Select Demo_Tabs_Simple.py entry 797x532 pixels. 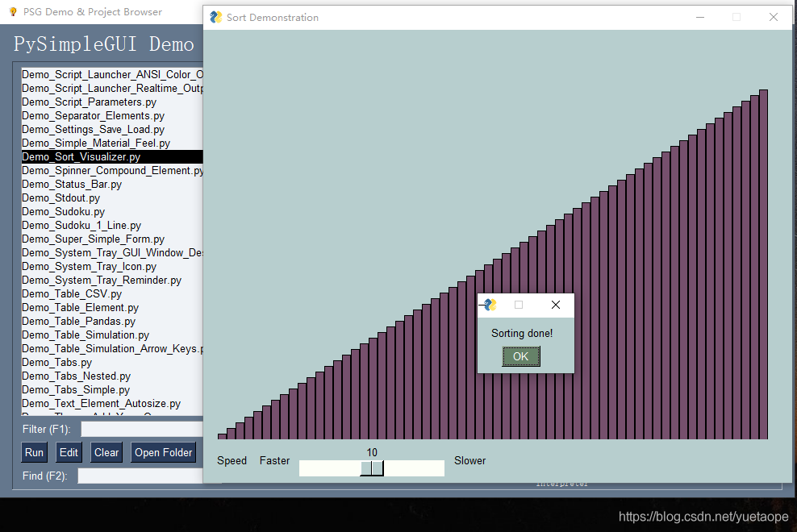click(x=112, y=389)
